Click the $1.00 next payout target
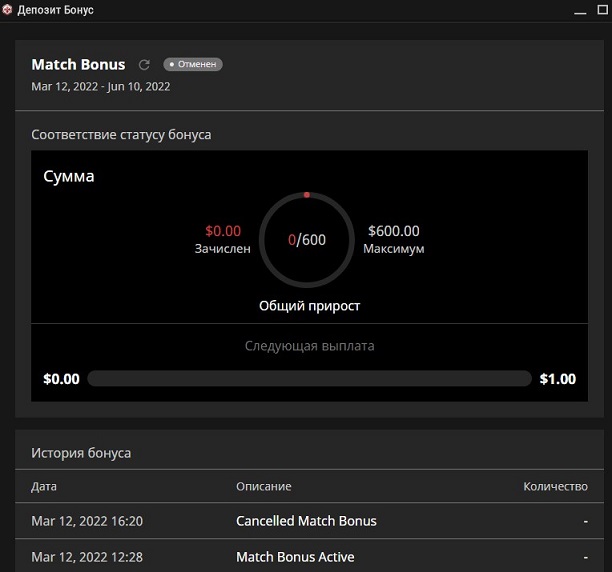612x572 pixels. (558, 379)
